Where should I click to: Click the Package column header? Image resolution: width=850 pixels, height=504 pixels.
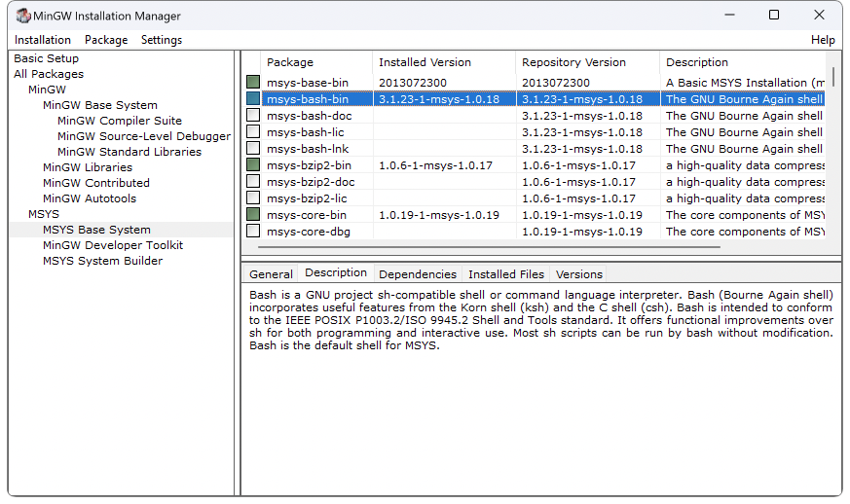click(290, 62)
